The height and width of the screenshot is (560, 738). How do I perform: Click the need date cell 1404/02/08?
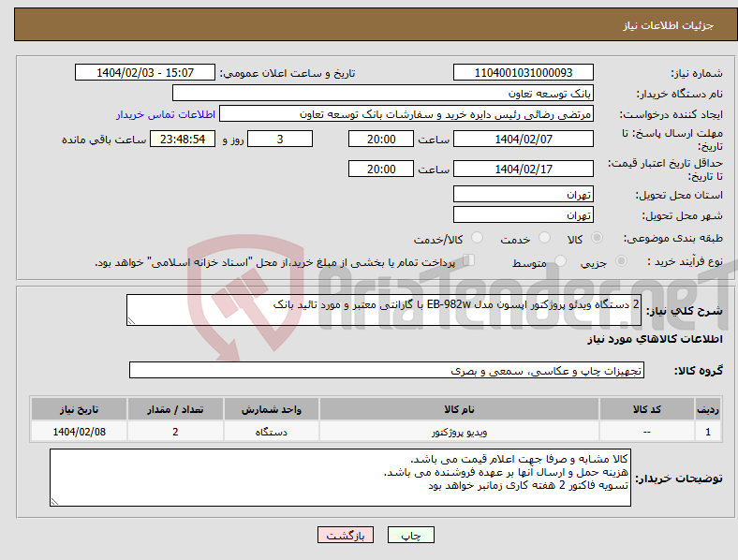coord(79,431)
